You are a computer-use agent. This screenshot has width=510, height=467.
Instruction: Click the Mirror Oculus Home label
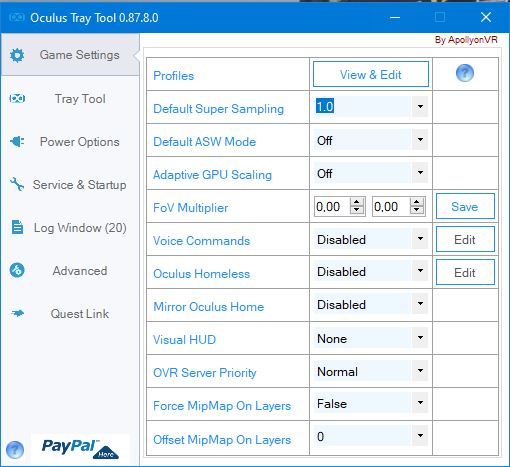[208, 307]
